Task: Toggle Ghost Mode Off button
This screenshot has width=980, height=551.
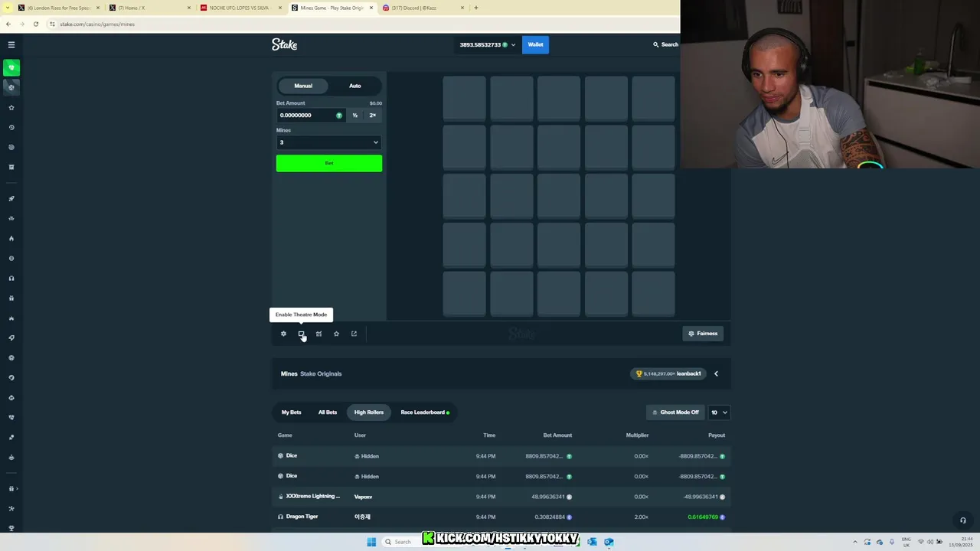Action: [675, 412]
